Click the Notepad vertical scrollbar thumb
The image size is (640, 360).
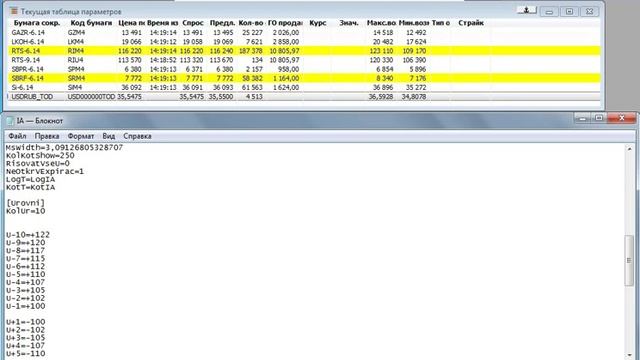pyautogui.click(x=629, y=260)
